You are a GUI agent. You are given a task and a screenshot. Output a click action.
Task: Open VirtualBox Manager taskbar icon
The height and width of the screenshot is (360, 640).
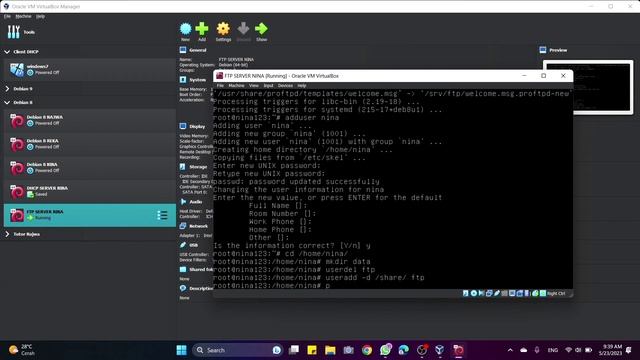pyautogui.click(x=440, y=350)
